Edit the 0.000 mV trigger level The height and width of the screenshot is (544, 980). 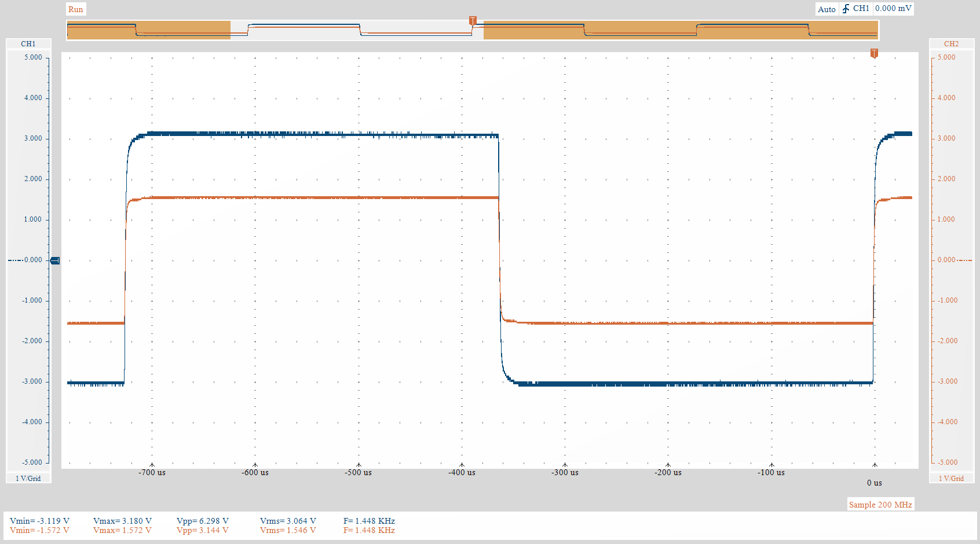point(893,9)
